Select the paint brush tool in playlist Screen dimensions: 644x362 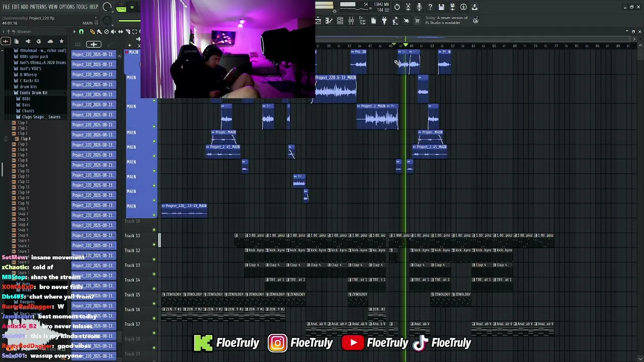click(x=99, y=32)
